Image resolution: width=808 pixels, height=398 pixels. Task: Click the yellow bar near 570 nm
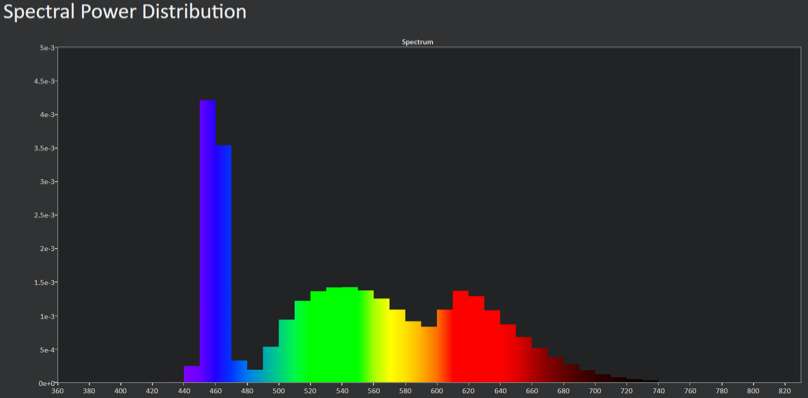397,346
